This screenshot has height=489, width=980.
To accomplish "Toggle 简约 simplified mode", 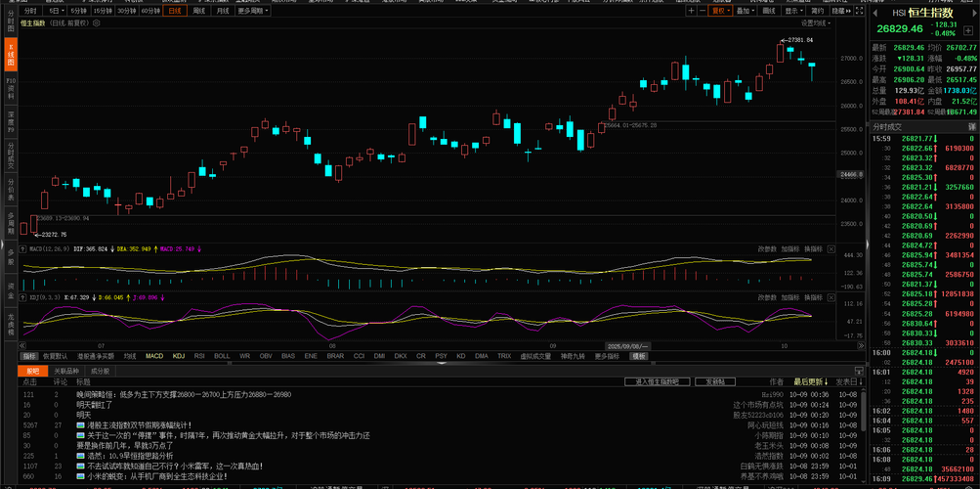I will tap(817, 11).
